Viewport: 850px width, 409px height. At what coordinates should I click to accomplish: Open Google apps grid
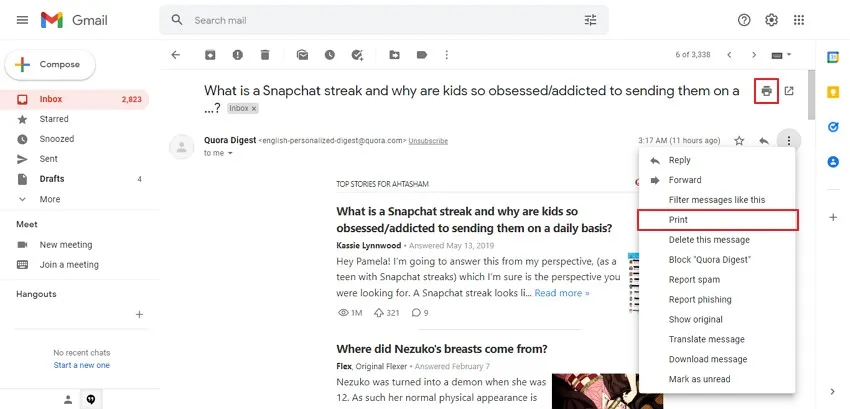click(799, 20)
